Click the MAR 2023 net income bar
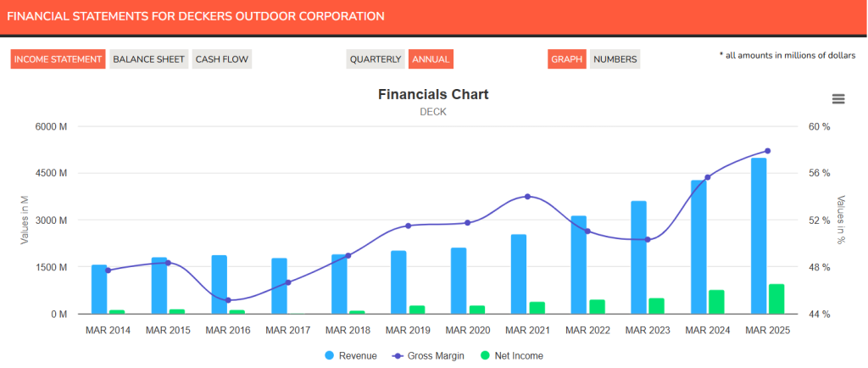This screenshot has width=868, height=368. (656, 306)
